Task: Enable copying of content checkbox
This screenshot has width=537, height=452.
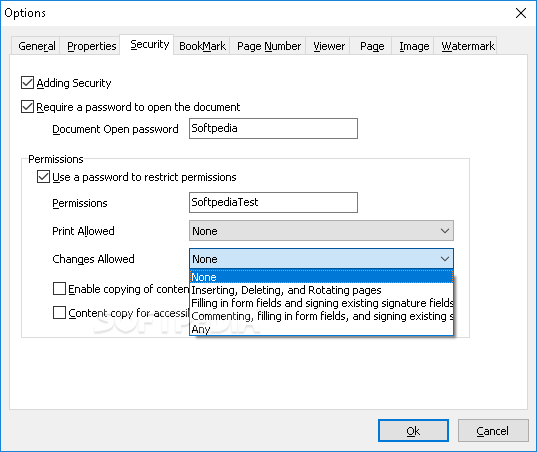Action: tap(59, 289)
